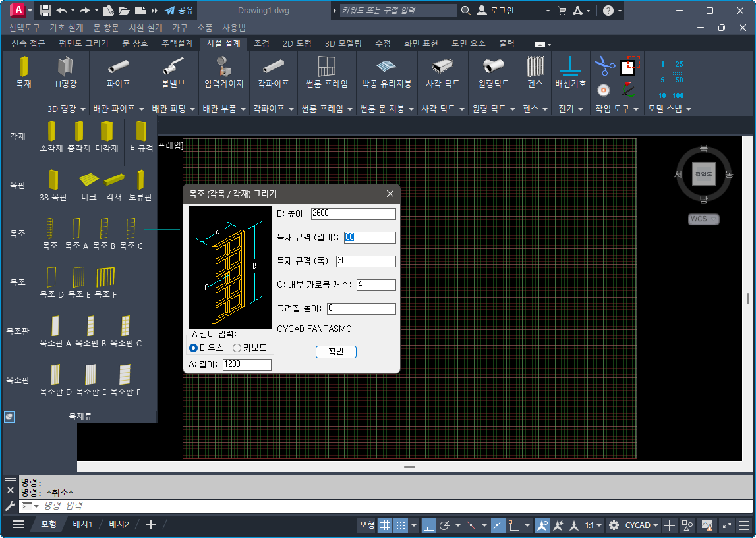Select the 마우스 radio button
The image size is (756, 538).
pos(194,348)
